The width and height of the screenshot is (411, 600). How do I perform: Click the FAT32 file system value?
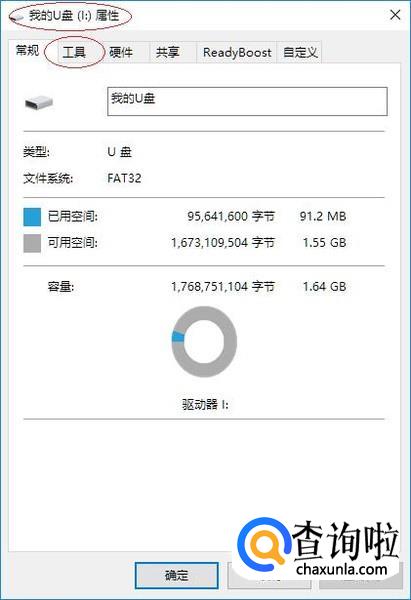point(124,178)
